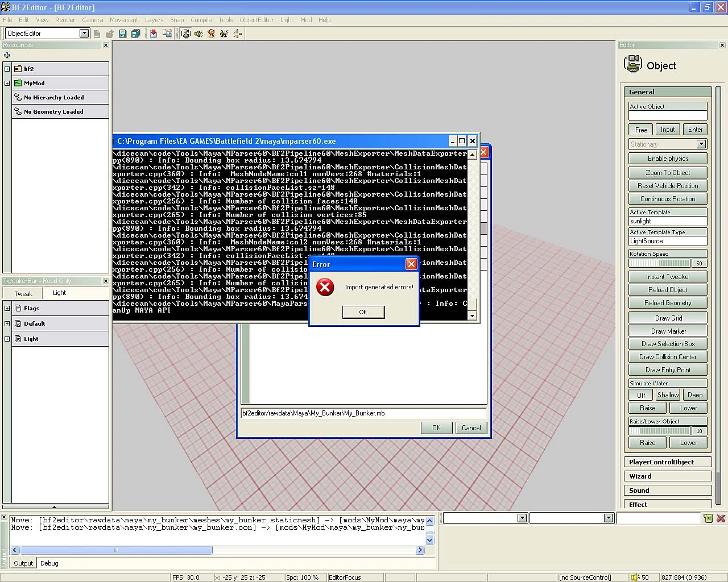Screen dimensions: 728x582
Task: Open the ObjectEditor mode dropdown
Action: [84, 34]
